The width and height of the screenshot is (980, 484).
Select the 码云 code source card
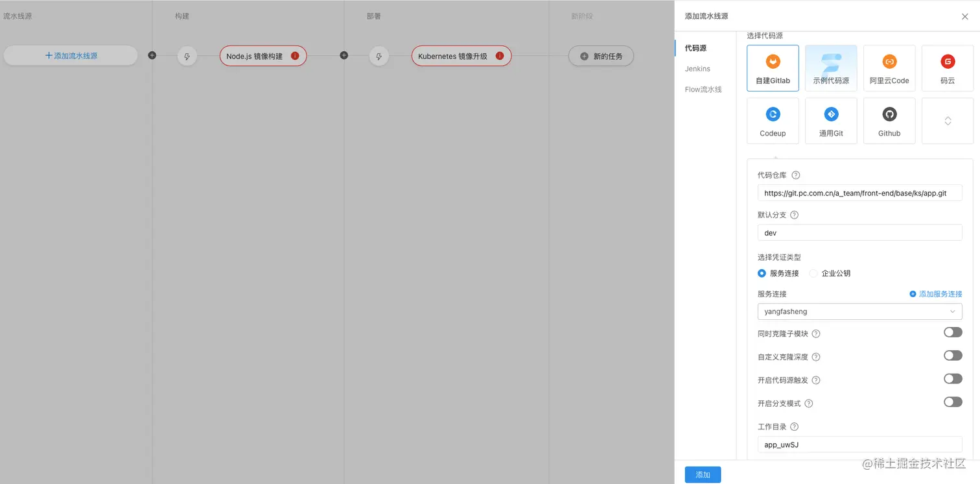click(x=948, y=68)
